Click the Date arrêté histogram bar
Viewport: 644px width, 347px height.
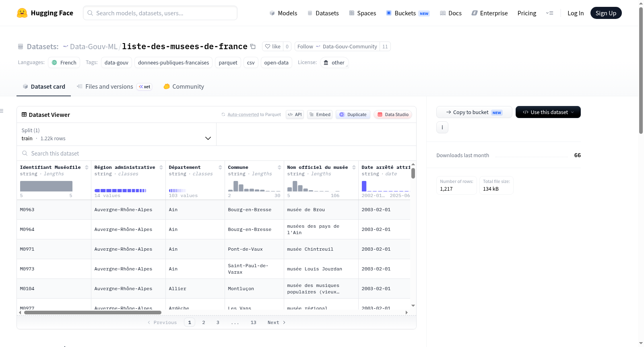point(364,186)
